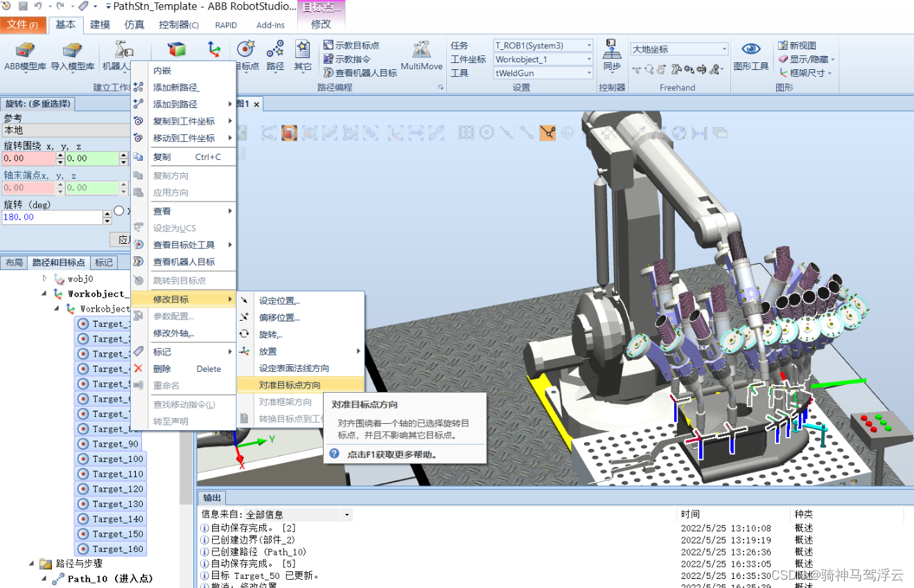Image resolution: width=914 pixels, height=588 pixels.
Task: Click the undo icon in title bar
Action: coord(37,6)
